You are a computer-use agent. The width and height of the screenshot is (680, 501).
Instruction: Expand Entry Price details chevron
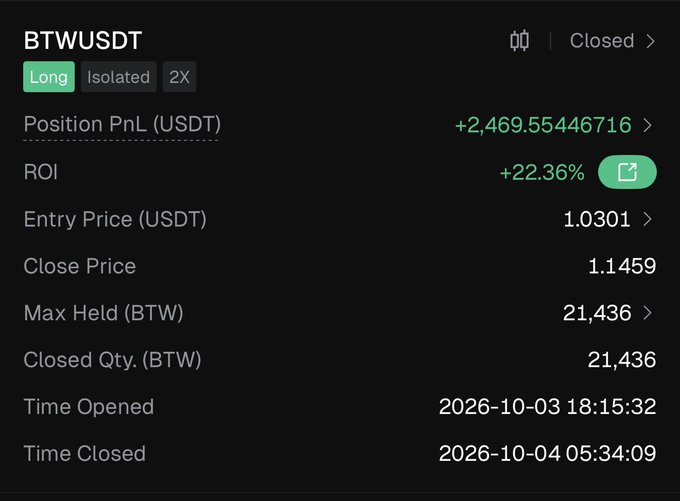(647, 219)
